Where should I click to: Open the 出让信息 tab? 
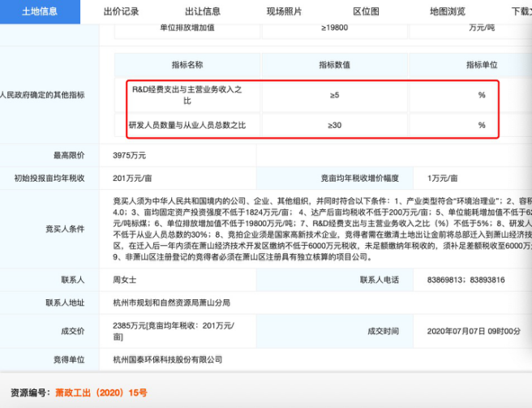tap(203, 11)
